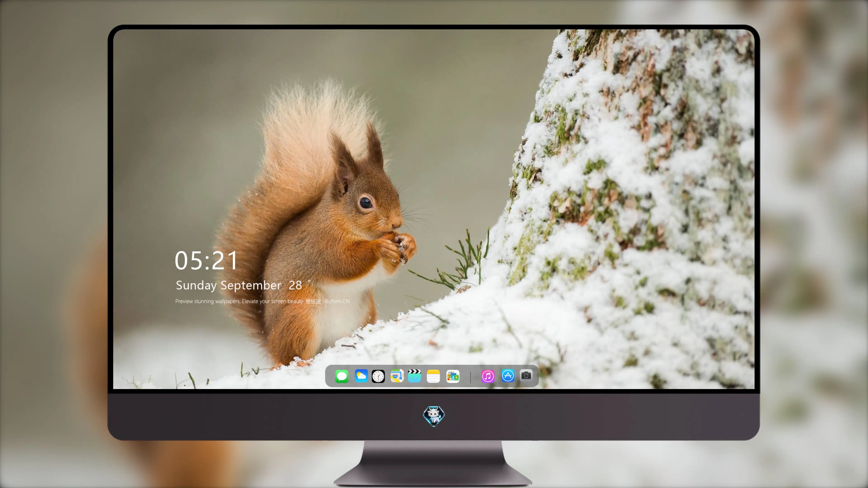Open the Clock app in dock
868x488 pixels.
tap(378, 376)
